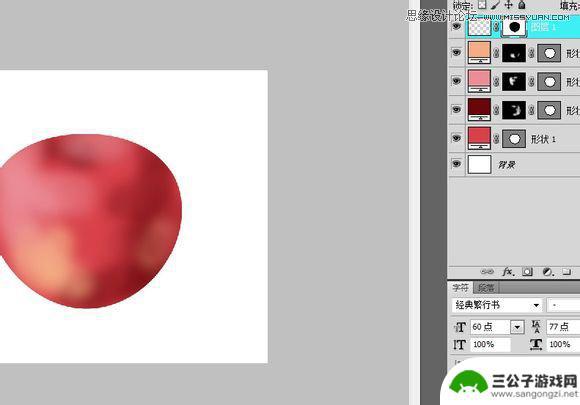This screenshot has height=405, width=580.
Task: Open the 60 点 font size dropdown
Action: (x=517, y=327)
